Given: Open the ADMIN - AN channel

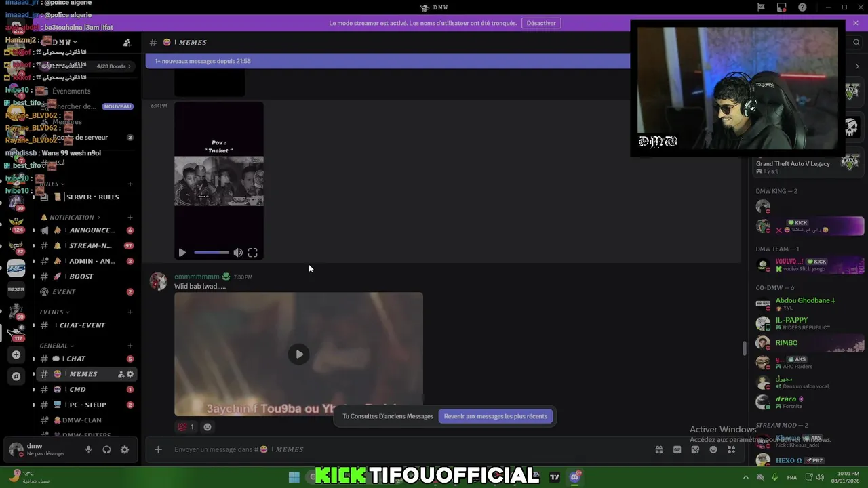Looking at the screenshot, I should tap(86, 261).
